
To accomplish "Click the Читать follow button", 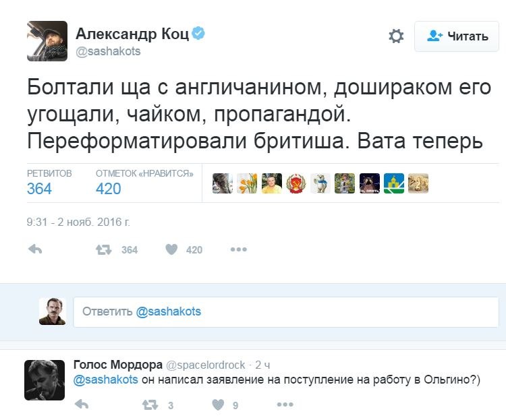I will coord(458,36).
